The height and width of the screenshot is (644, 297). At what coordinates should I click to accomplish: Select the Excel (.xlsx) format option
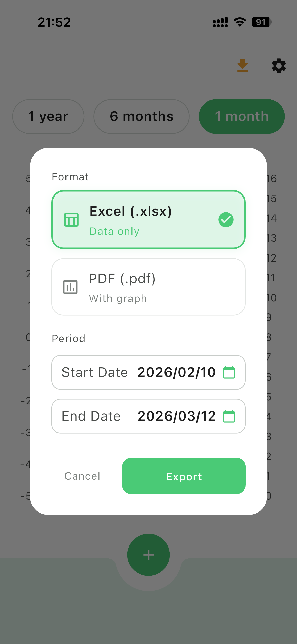148,219
